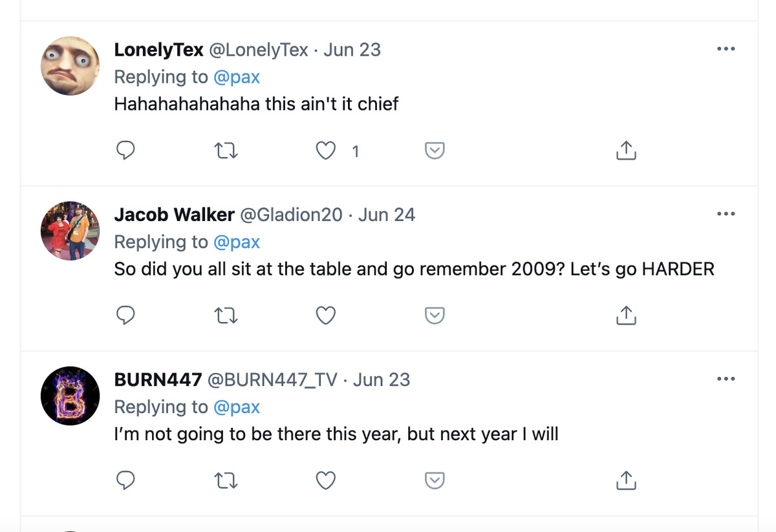
Task: Reply to BURN447's tweet
Action: (x=125, y=480)
